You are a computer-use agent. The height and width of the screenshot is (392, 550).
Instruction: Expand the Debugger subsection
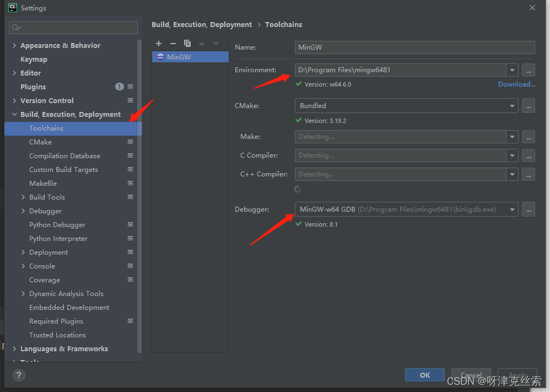(x=23, y=211)
